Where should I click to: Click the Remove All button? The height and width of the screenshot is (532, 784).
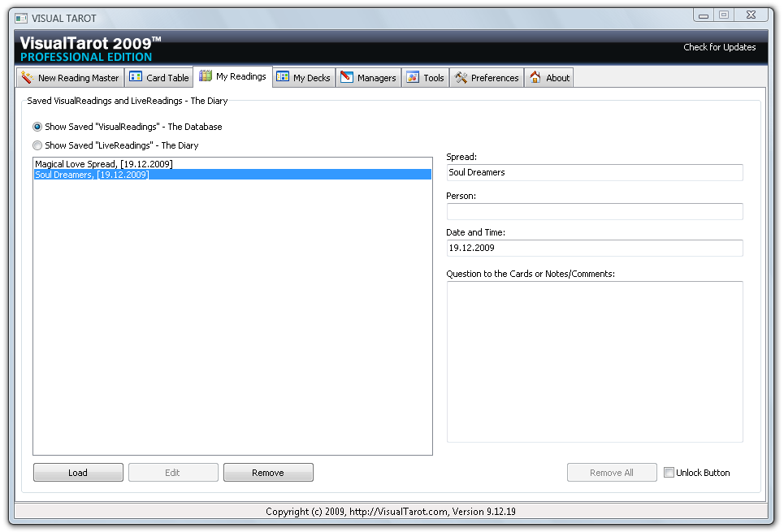[612, 473]
